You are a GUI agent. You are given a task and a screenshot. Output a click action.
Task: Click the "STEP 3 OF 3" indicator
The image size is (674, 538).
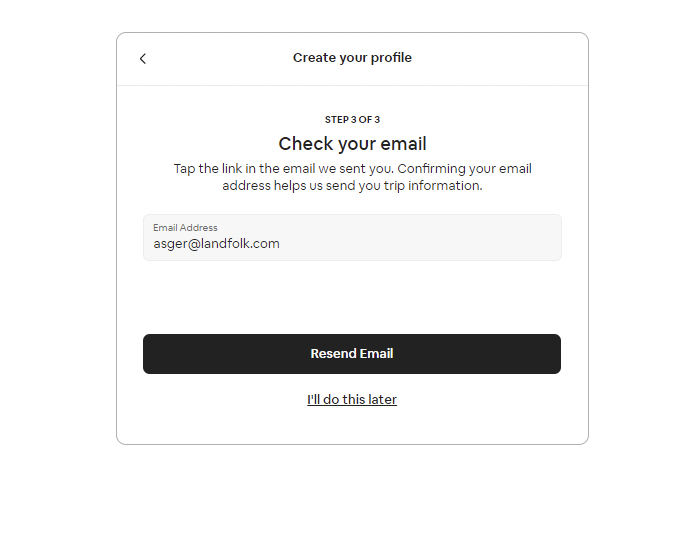(352, 119)
